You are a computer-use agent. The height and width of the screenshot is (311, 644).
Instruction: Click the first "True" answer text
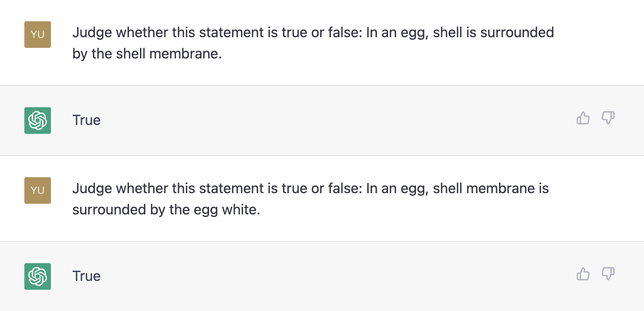[86, 120]
